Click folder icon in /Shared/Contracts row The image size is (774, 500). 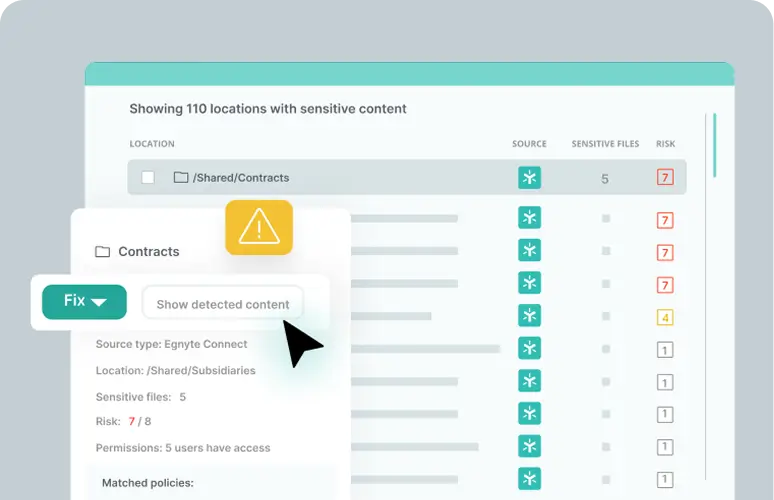tap(181, 178)
